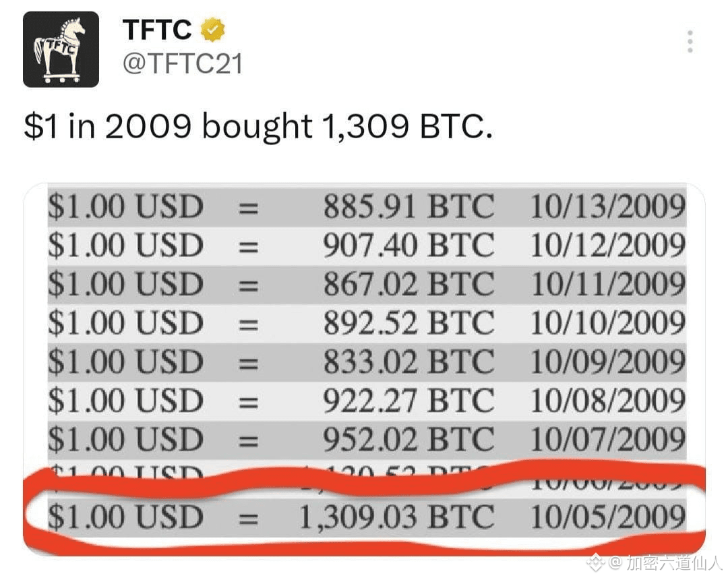The image size is (728, 580).
Task: Open the tweet's three-dot options menu
Action: tap(690, 42)
